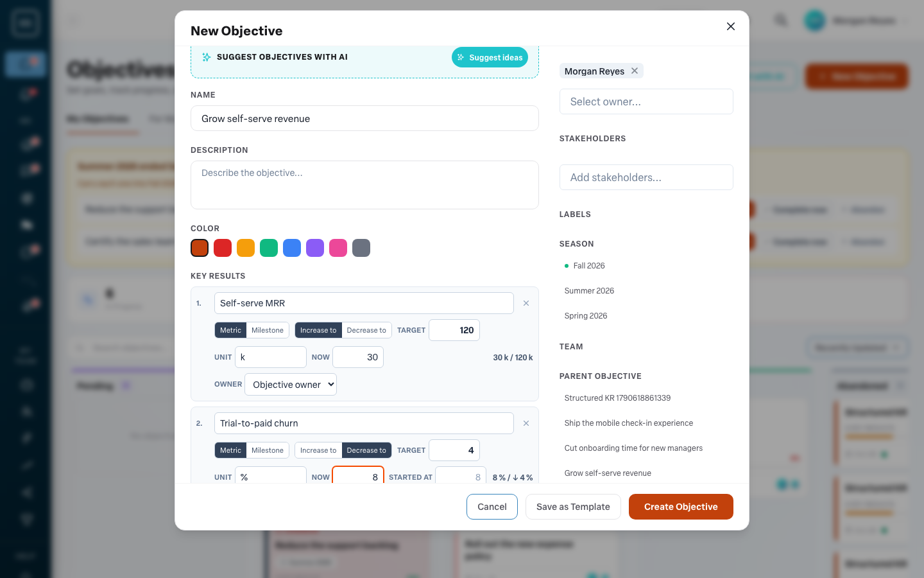Open the Add stakeholders combo box

[x=646, y=177]
